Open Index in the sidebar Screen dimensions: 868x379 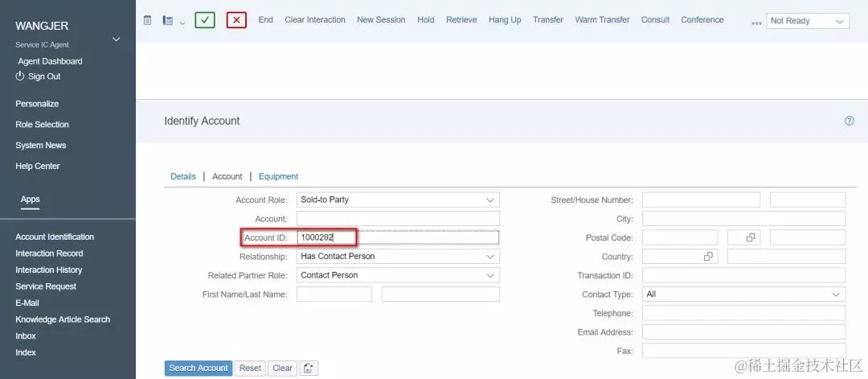(x=26, y=352)
